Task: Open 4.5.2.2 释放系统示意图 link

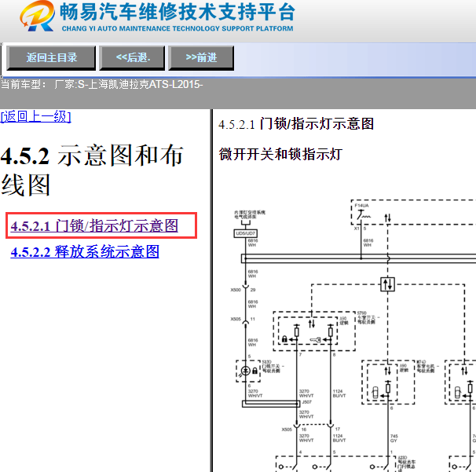Action: tap(85, 252)
